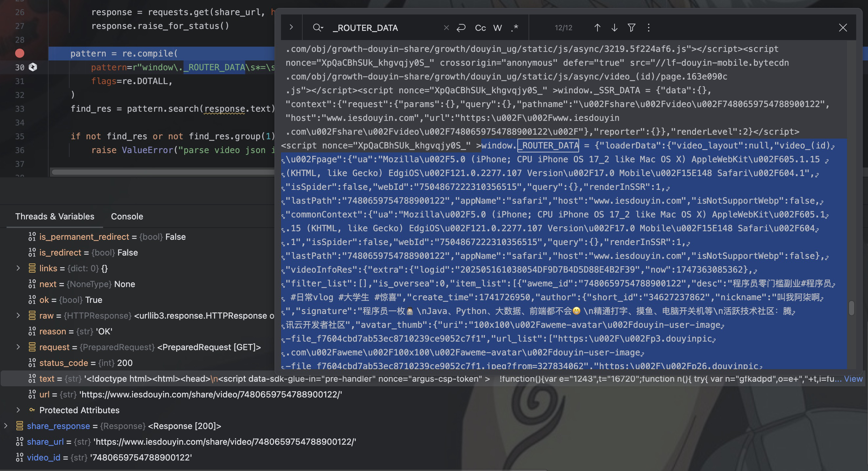Image resolution: width=868 pixels, height=471 pixels.
Task: Click the share_url primitive type icon
Action: pyautogui.click(x=20, y=442)
